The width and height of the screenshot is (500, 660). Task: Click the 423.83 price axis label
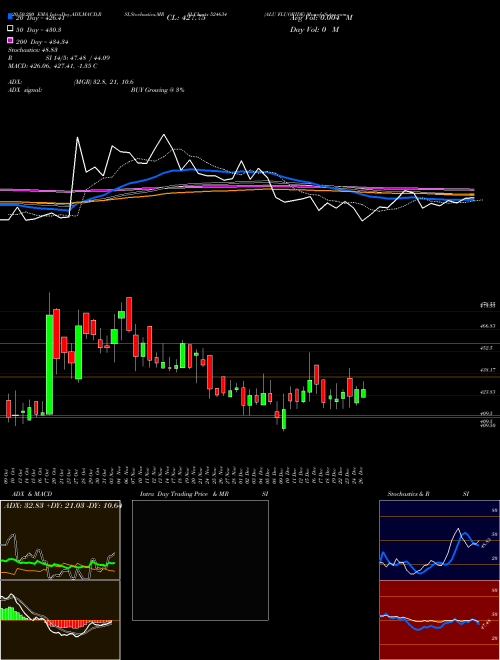(488, 392)
